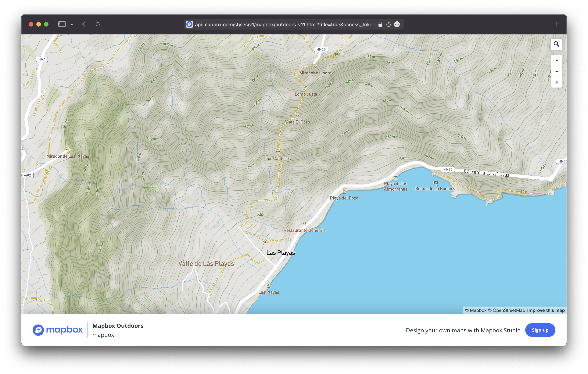The height and width of the screenshot is (374, 588).
Task: Zoom out with the minus control
Action: [x=557, y=71]
